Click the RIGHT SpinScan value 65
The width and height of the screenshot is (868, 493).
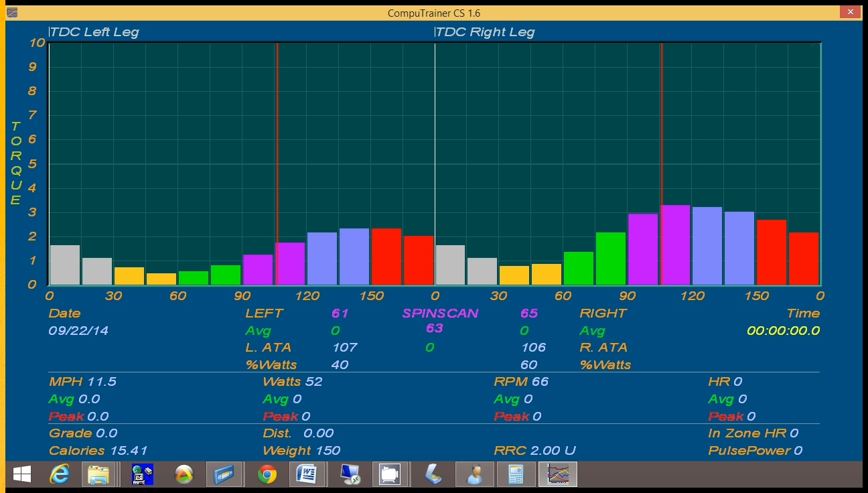click(529, 313)
